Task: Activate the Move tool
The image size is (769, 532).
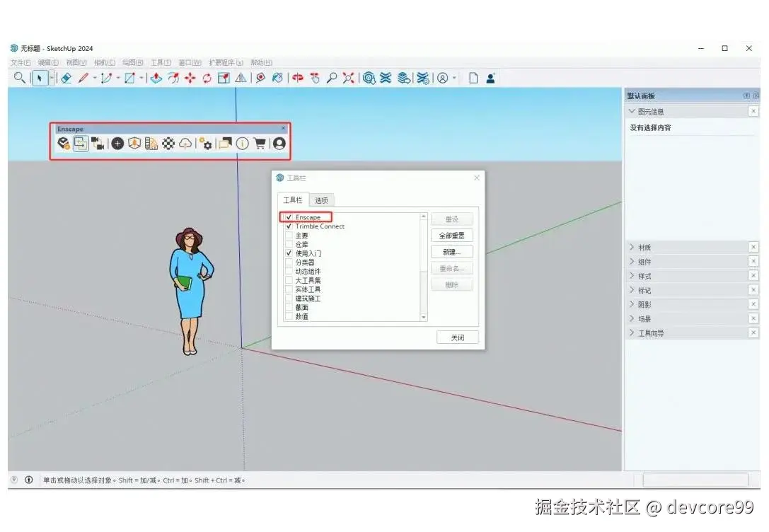Action: click(190, 78)
